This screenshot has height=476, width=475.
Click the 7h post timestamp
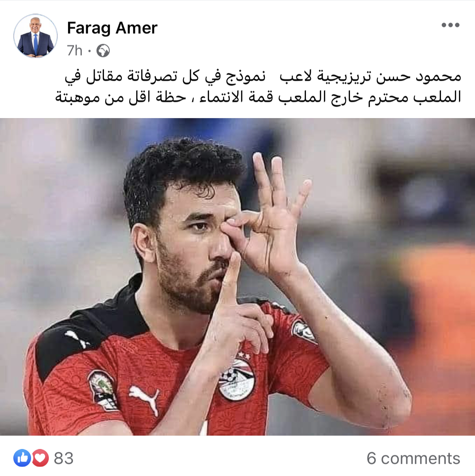74,50
